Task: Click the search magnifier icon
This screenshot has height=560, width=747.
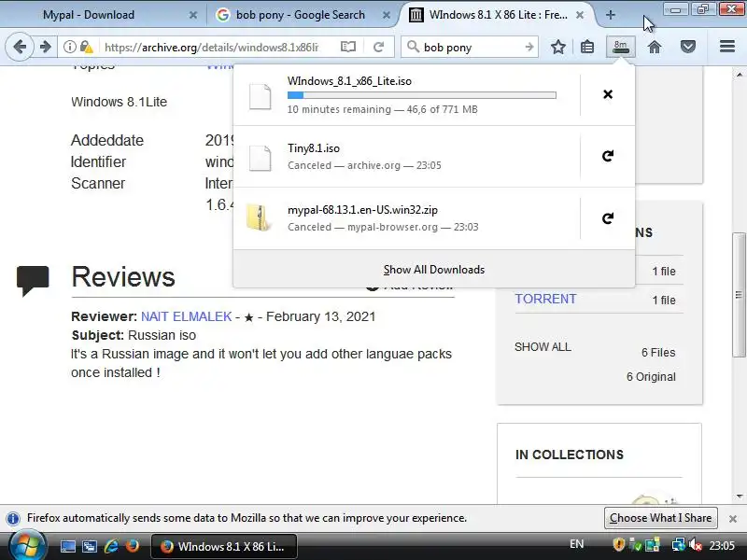Action: (x=413, y=47)
